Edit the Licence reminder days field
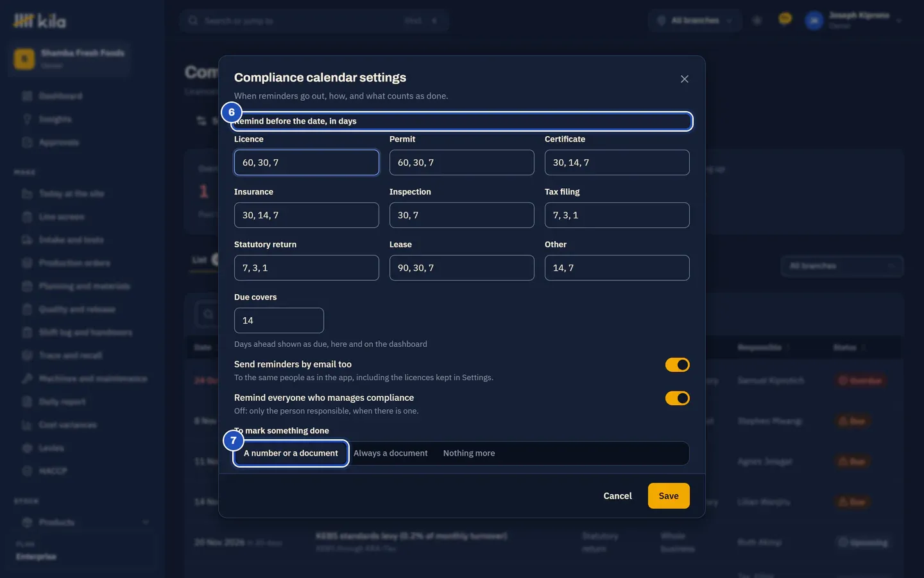This screenshot has width=924, height=578. click(x=307, y=162)
